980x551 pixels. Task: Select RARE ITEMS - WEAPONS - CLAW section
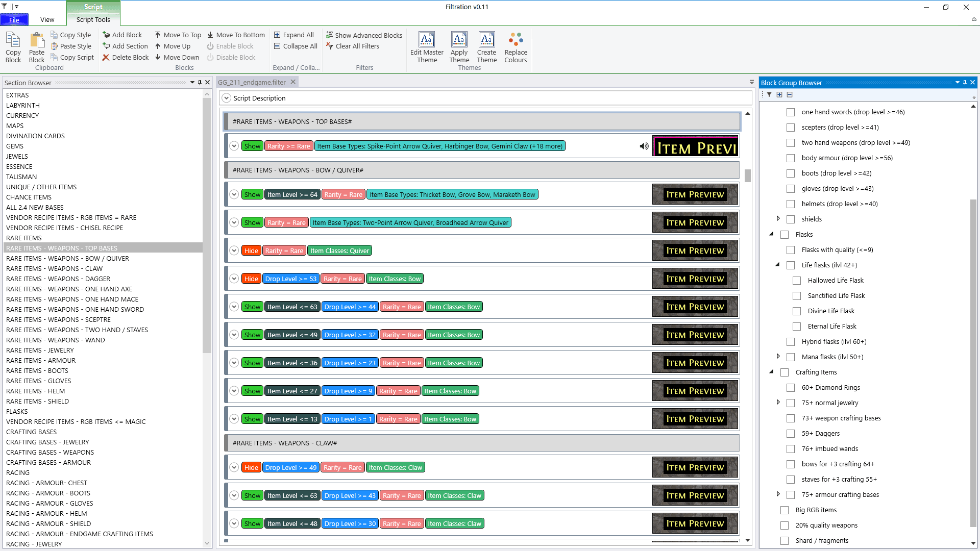(x=54, y=268)
